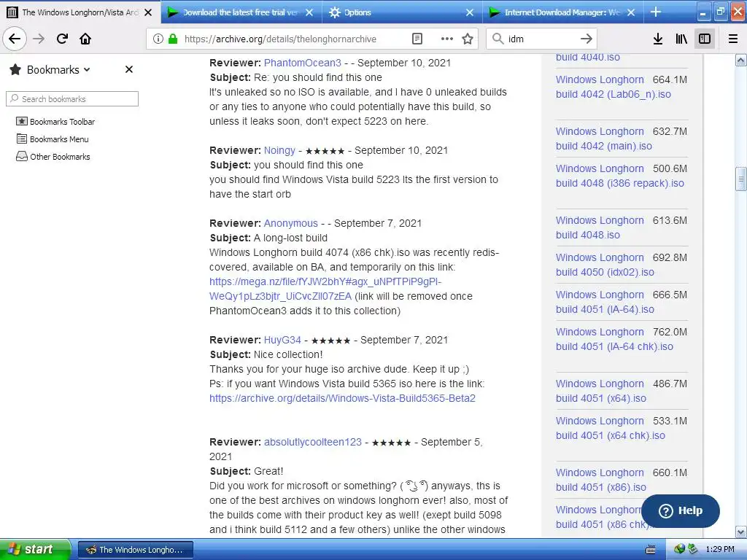Download Longhorn build 4051 (x64 chk).iso
This screenshot has width=747, height=560.
(x=611, y=428)
